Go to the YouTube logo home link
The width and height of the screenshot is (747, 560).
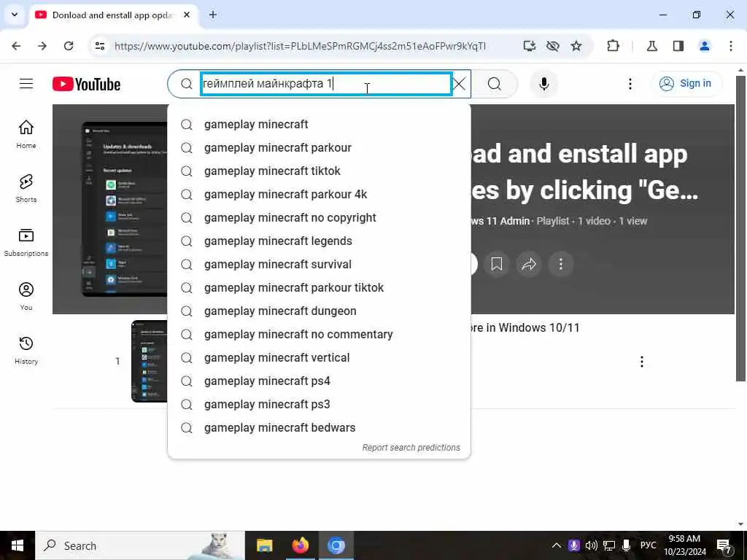pyautogui.click(x=86, y=85)
